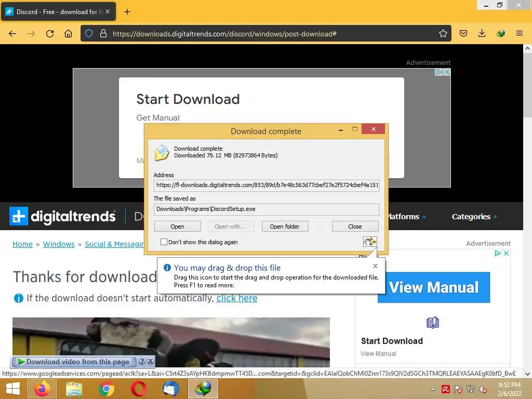Click the scrollbar down arrow

(527, 374)
